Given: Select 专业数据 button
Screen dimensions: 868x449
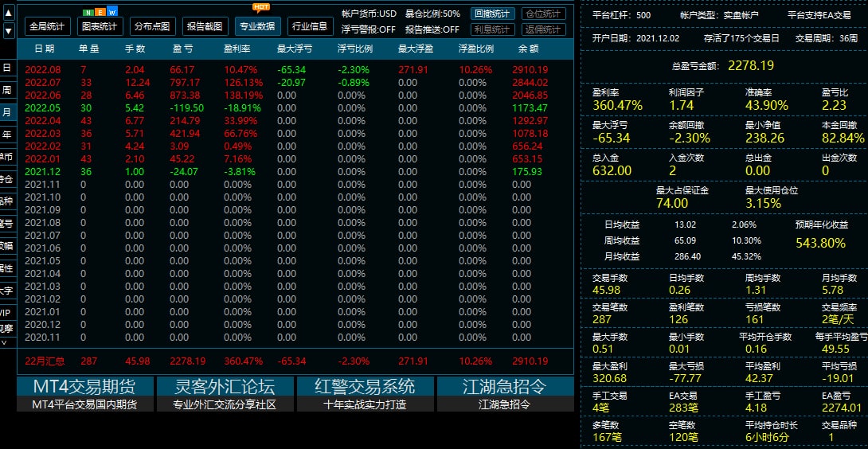Looking at the screenshot, I should (257, 26).
